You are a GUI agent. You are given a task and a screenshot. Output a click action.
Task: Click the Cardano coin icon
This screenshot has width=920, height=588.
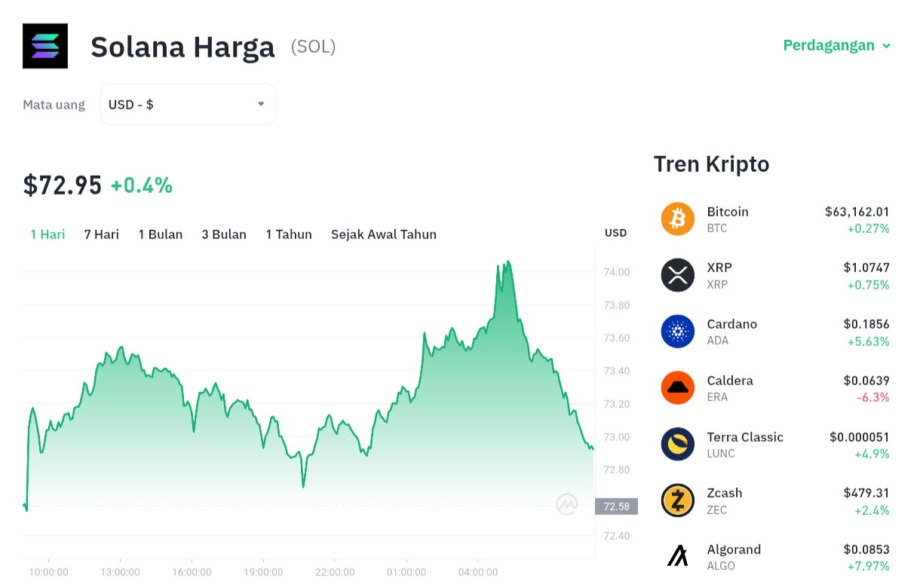click(x=677, y=332)
